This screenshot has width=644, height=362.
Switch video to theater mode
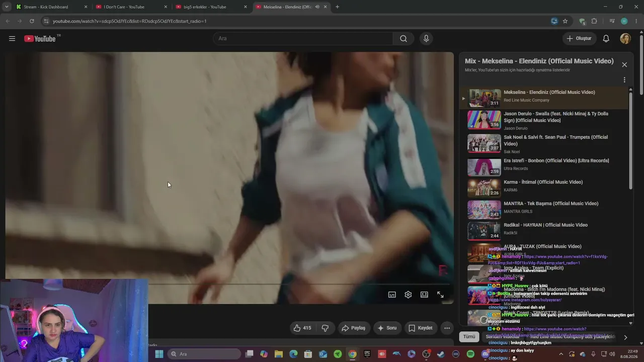pyautogui.click(x=424, y=295)
